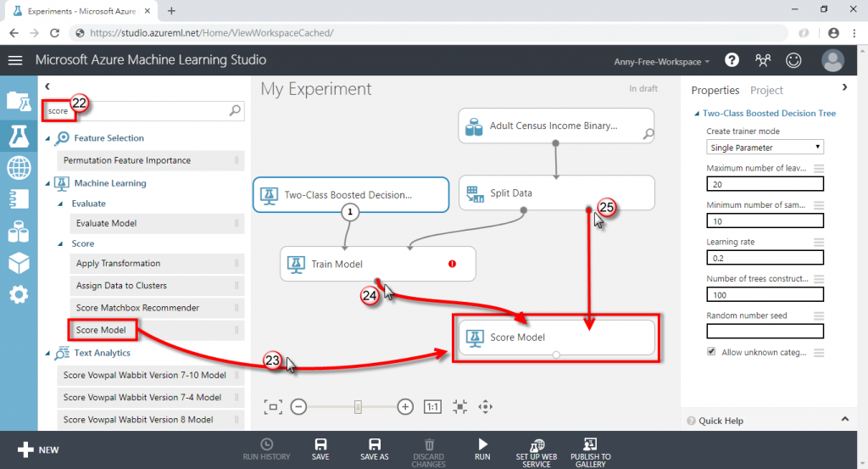This screenshot has width=868, height=469.
Task: Select Score Matchbox Recommender module
Action: tap(157, 308)
